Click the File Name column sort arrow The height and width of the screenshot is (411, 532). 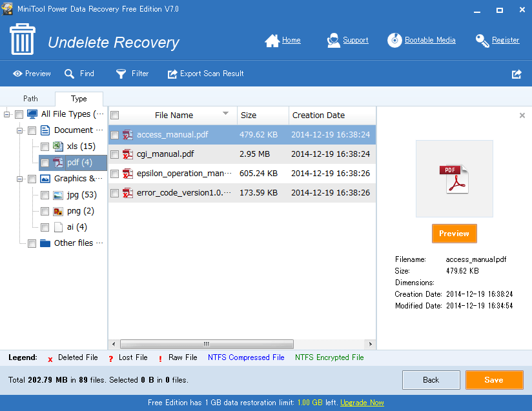point(225,114)
